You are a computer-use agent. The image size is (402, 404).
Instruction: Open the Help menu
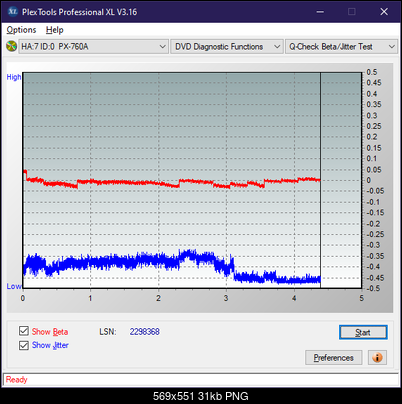(x=55, y=30)
